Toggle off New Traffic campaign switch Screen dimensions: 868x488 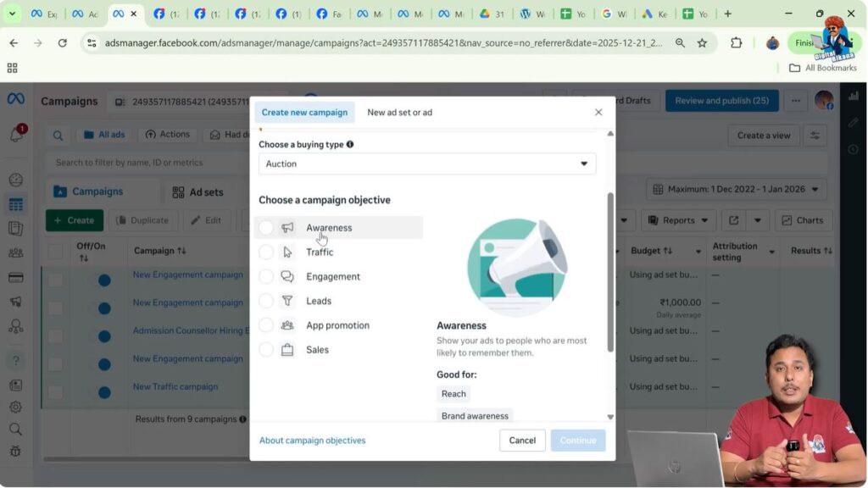104,392
